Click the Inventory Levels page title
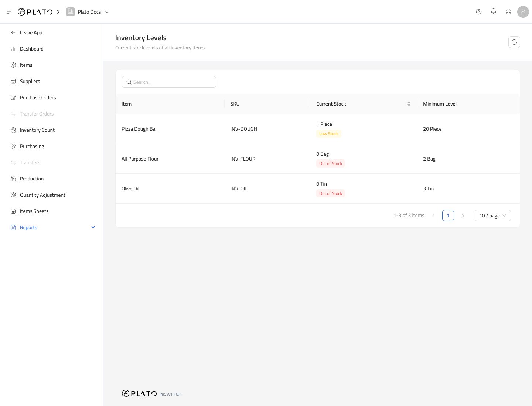Image resolution: width=532 pixels, height=406 pixels. pos(141,38)
